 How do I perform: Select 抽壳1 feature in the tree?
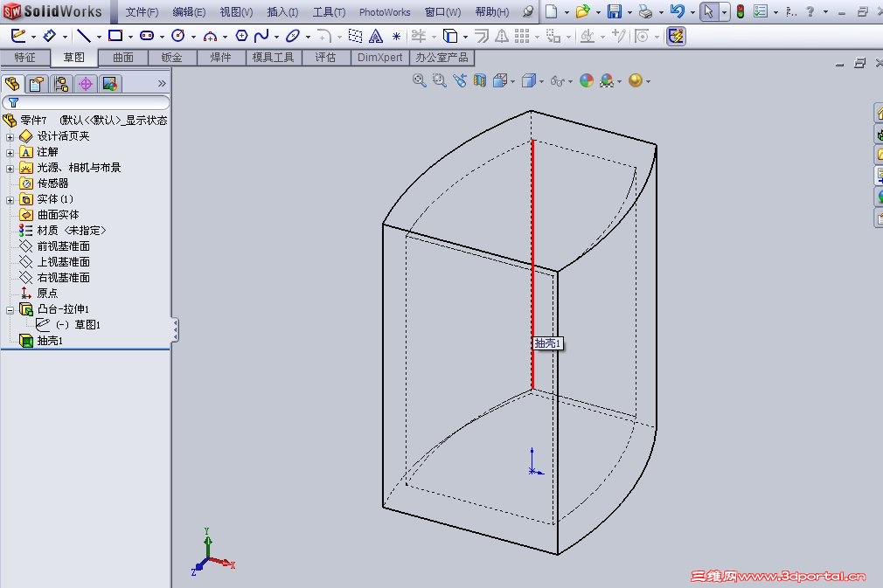coord(50,341)
